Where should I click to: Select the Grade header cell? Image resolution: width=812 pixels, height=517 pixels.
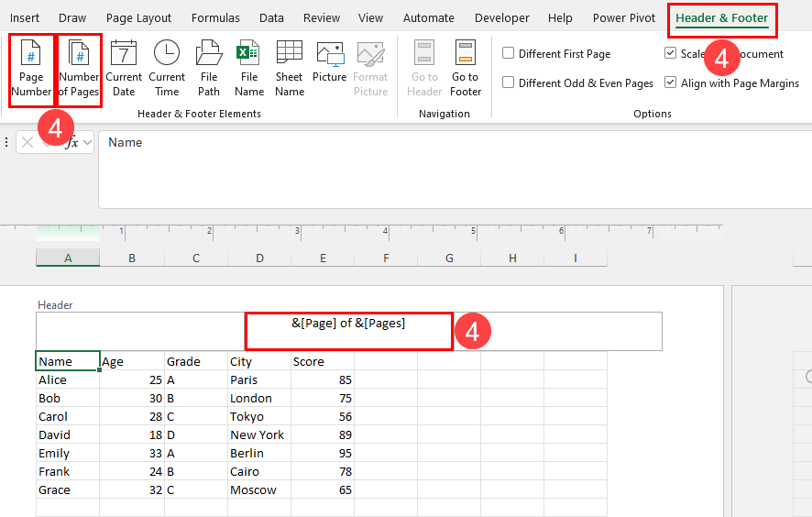(196, 361)
